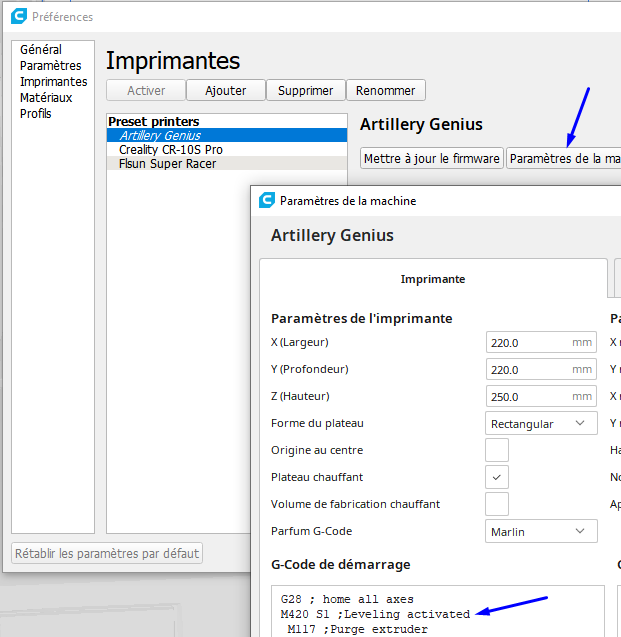Click the Activer button
Screen dimensions: 621x637
pyautogui.click(x=146, y=90)
